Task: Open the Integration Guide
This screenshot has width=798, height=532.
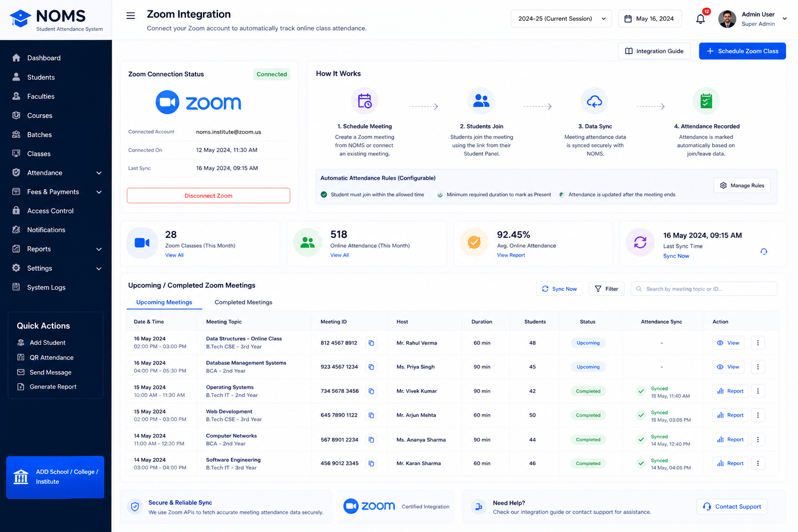Action: [654, 51]
